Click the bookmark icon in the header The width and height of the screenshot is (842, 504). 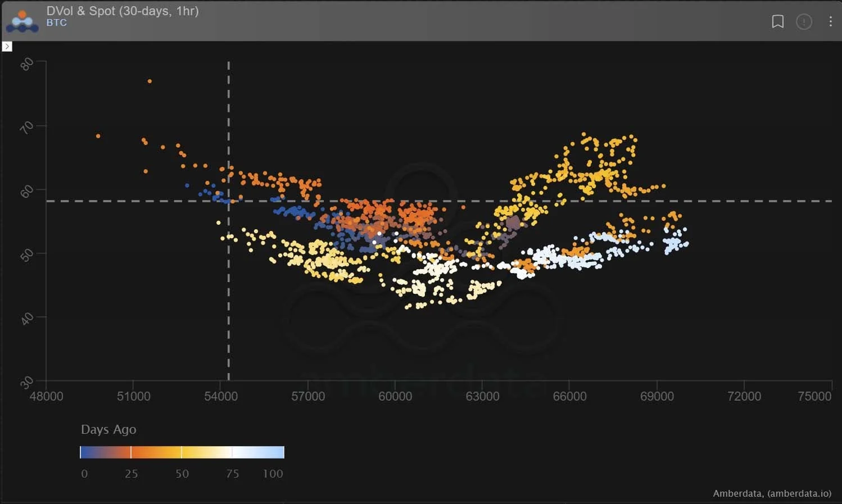778,21
